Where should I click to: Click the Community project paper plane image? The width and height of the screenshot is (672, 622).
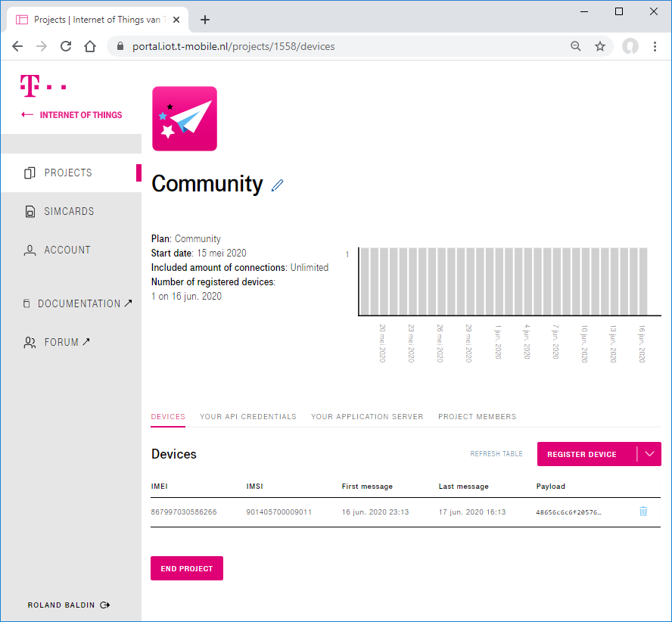tap(185, 119)
